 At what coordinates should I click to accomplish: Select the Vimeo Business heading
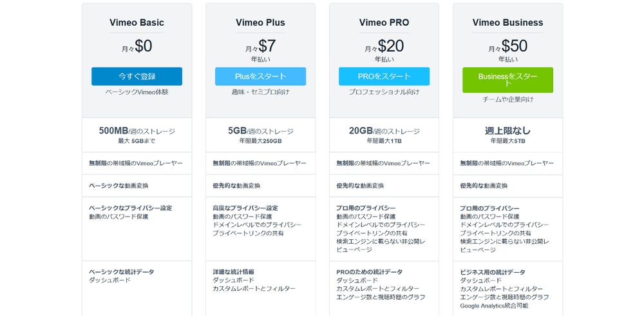click(x=507, y=23)
